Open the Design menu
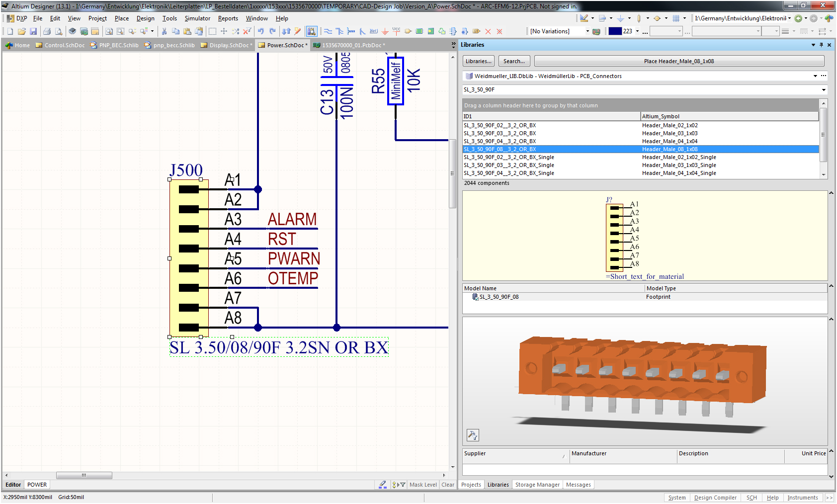This screenshot has width=837, height=504. pos(145,18)
